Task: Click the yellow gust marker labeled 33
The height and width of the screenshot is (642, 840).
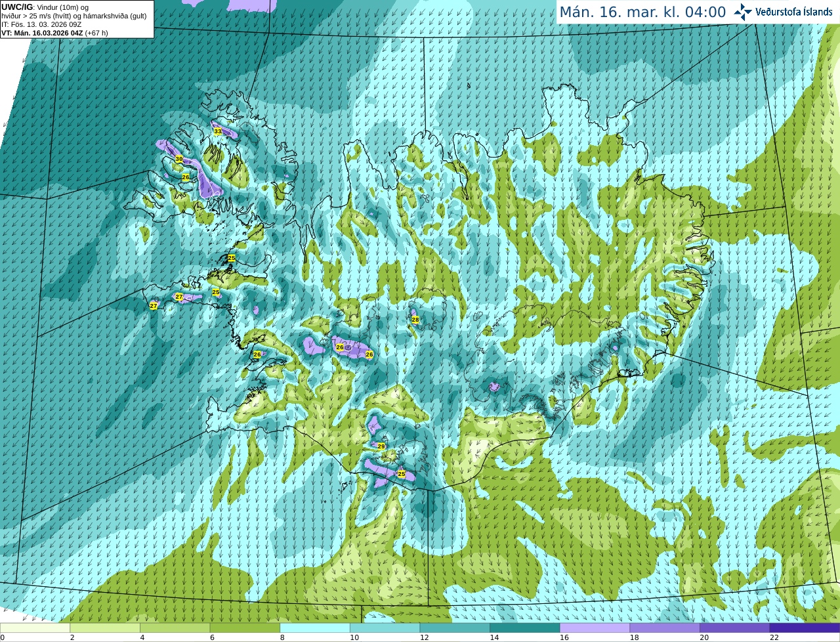Action: [218, 131]
